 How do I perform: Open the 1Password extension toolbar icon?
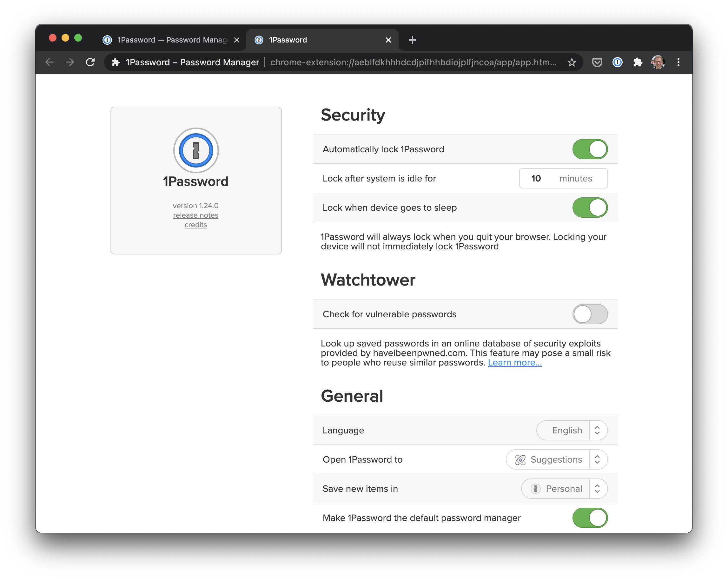(x=617, y=62)
